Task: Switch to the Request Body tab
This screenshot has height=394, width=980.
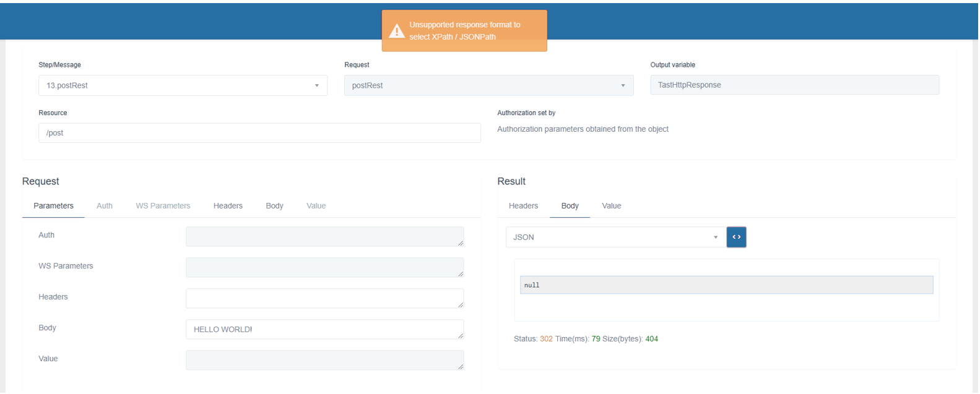Action: pyautogui.click(x=274, y=206)
